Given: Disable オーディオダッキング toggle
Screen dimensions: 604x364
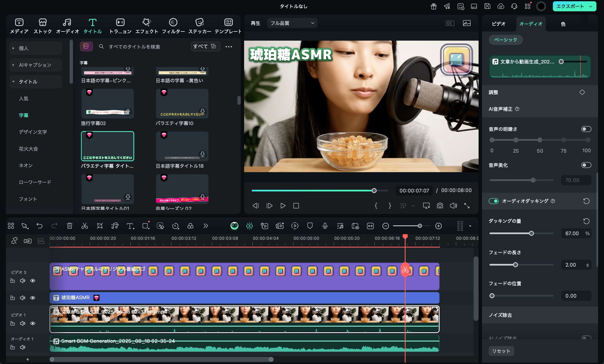Looking at the screenshot, I should (493, 201).
